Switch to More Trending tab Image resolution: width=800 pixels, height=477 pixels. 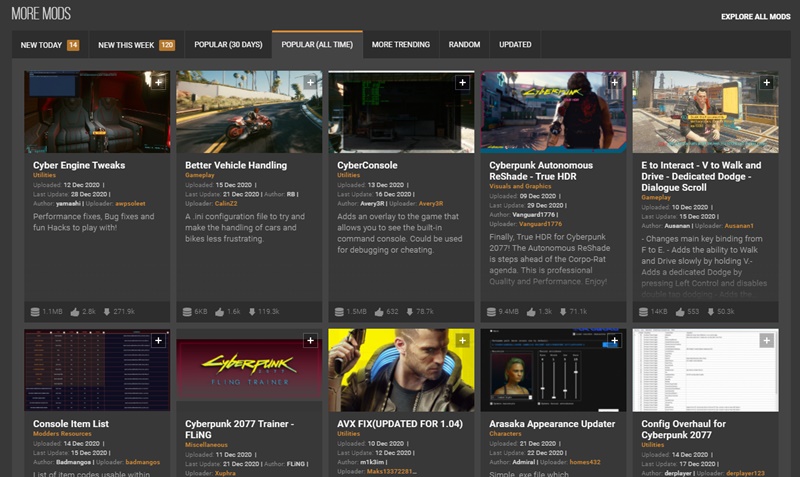[x=401, y=45]
